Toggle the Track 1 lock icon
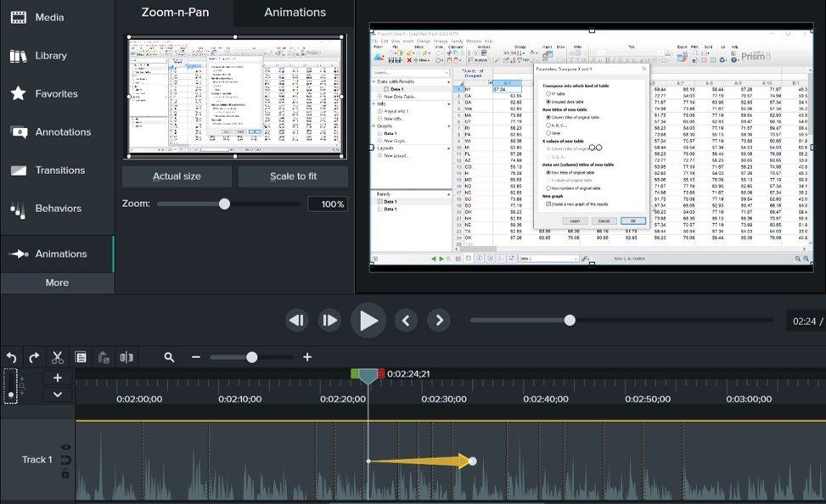 [65, 473]
